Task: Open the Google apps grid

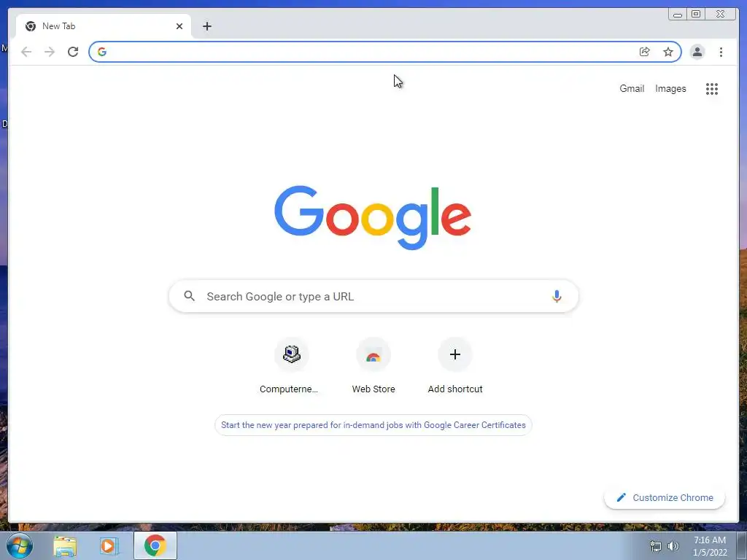Action: [x=712, y=88]
